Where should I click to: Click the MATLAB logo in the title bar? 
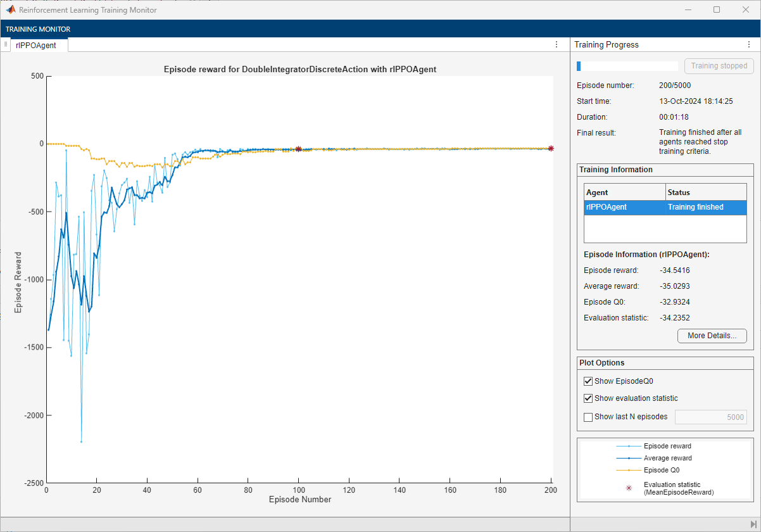point(11,10)
